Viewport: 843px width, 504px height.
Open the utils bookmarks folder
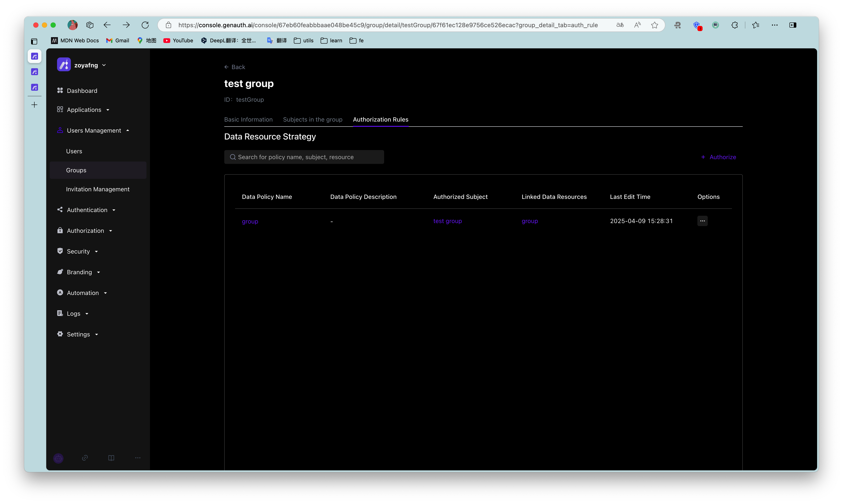pyautogui.click(x=304, y=40)
